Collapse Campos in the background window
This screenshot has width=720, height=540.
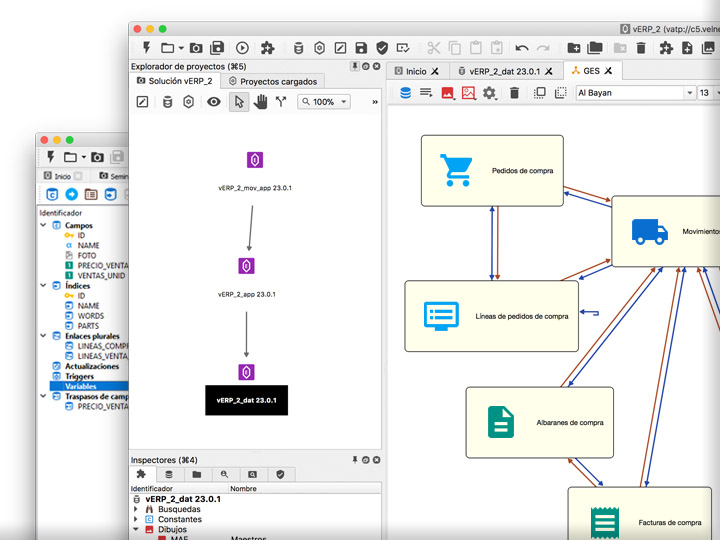click(x=43, y=225)
